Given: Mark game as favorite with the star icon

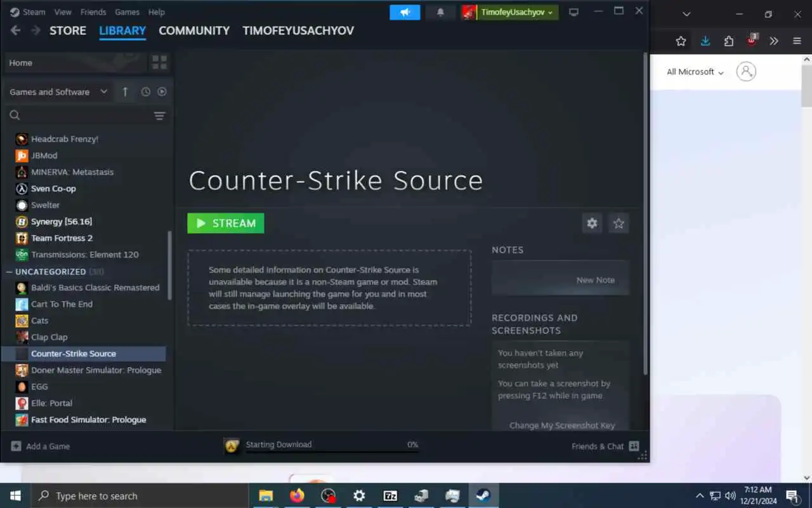Looking at the screenshot, I should click(x=619, y=223).
